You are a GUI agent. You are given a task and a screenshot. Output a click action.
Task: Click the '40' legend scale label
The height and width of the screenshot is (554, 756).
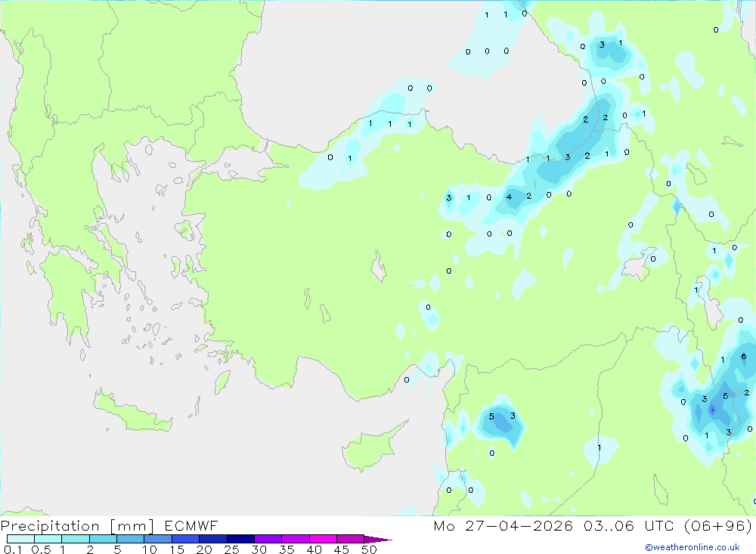click(x=314, y=549)
